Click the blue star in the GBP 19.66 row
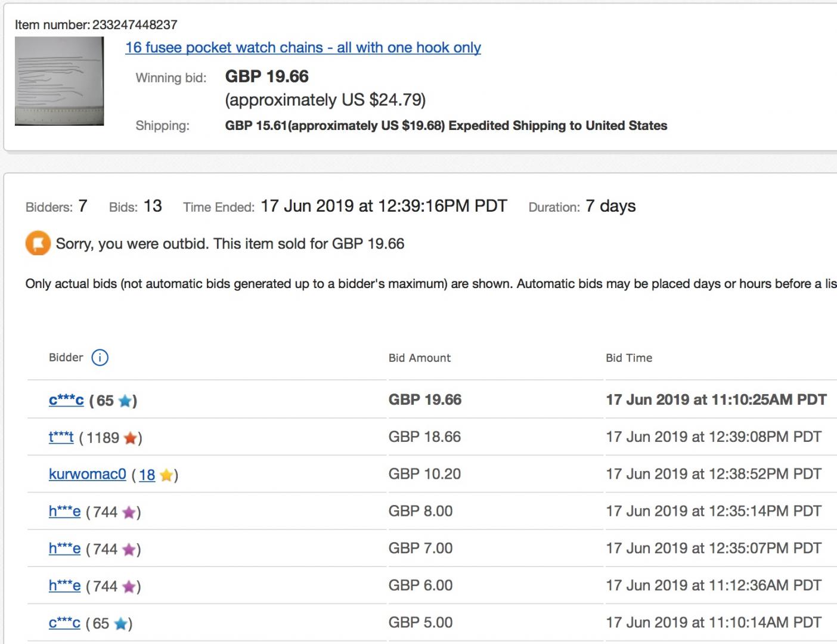837x644 pixels. [125, 401]
